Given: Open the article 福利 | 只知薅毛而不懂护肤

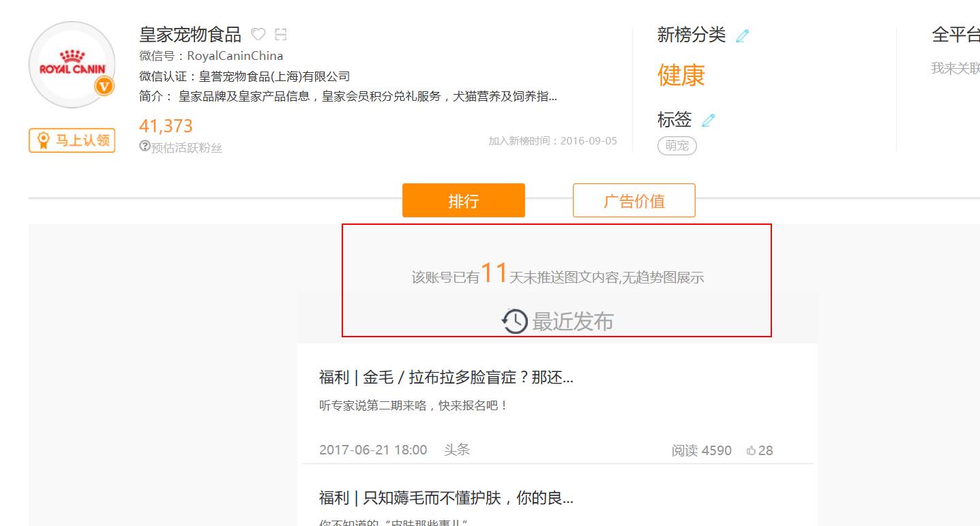Looking at the screenshot, I should click(x=446, y=497).
